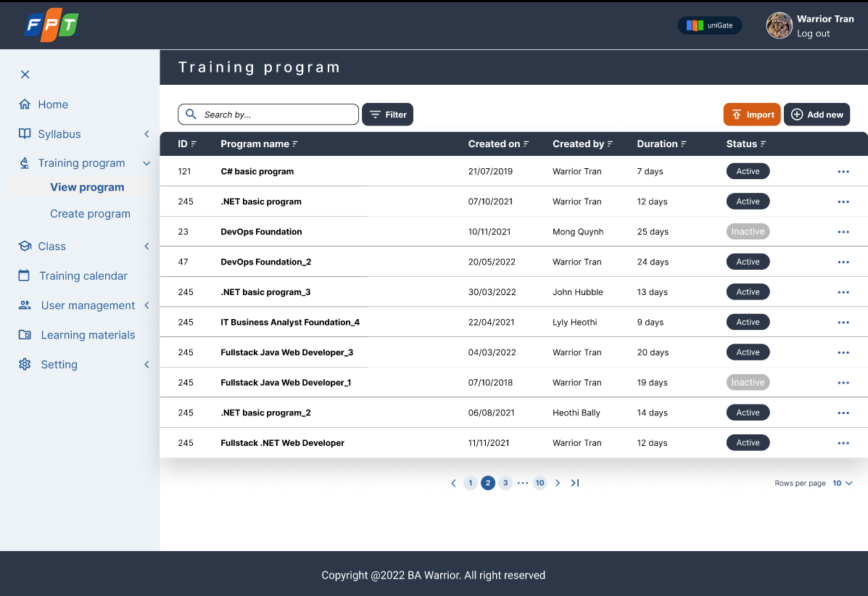
Task: Open actions menu for IT Business Analyst Foundation_4
Action: pos(843,323)
